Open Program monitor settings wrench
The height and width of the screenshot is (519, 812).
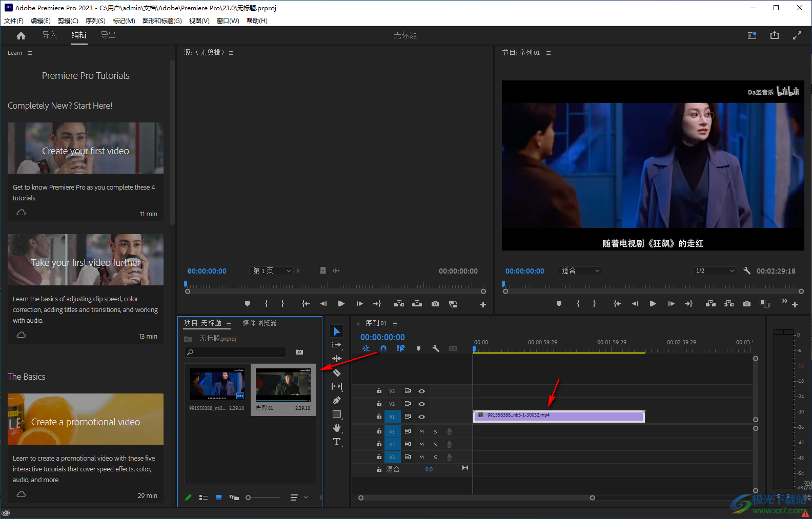(x=747, y=271)
